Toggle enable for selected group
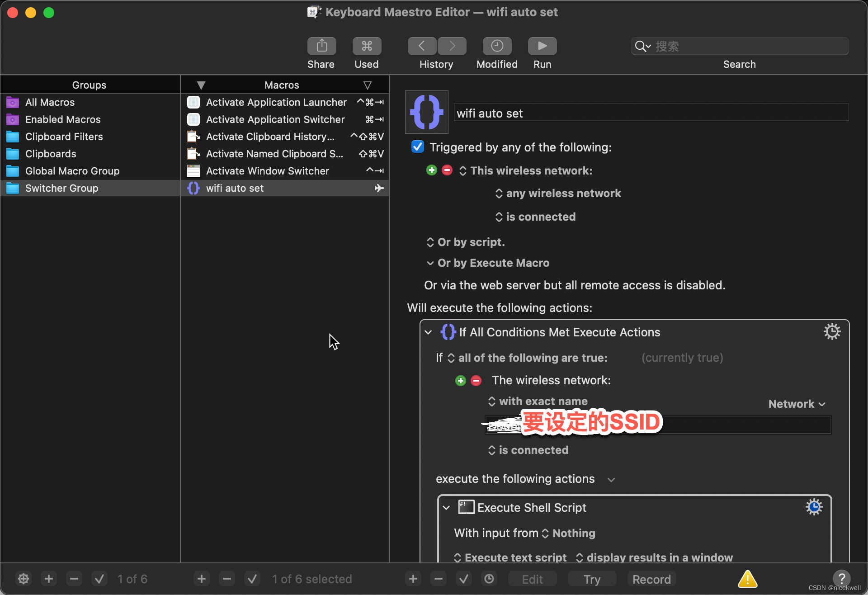Screen dimensions: 868x595 [x=99, y=579]
